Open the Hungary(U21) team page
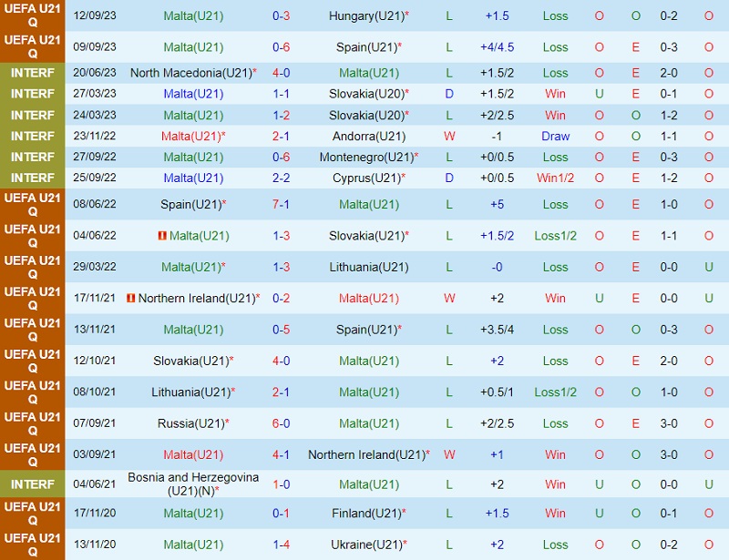The image size is (729, 560). pos(364,16)
